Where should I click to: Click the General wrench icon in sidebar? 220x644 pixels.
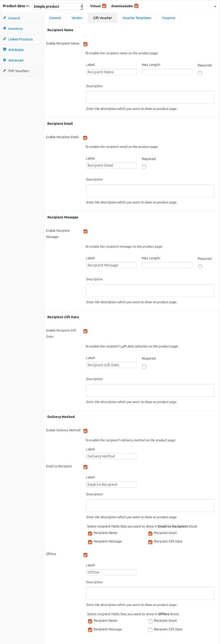point(4,18)
